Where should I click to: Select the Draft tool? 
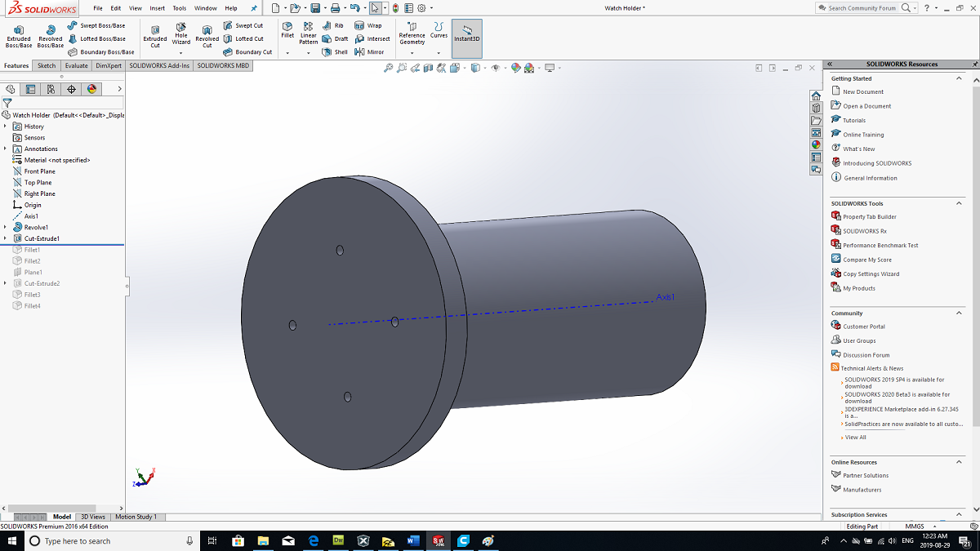pos(335,38)
